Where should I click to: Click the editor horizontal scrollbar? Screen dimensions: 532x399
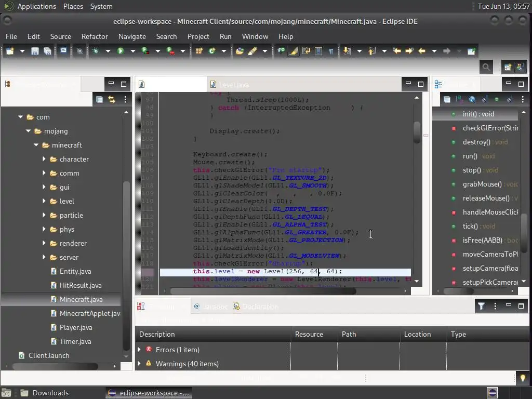[263, 291]
